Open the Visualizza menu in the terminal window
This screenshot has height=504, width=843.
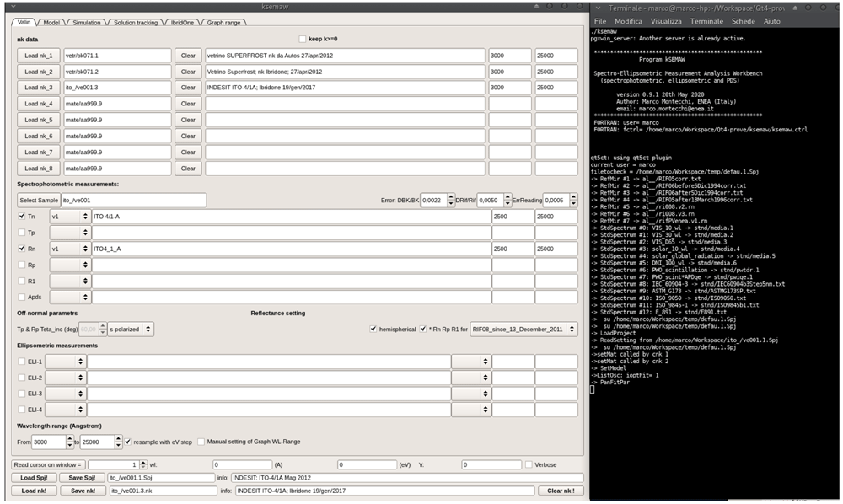tap(666, 22)
